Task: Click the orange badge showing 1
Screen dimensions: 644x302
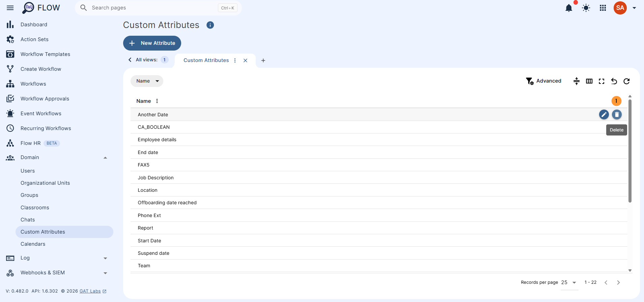Action: 616,101
